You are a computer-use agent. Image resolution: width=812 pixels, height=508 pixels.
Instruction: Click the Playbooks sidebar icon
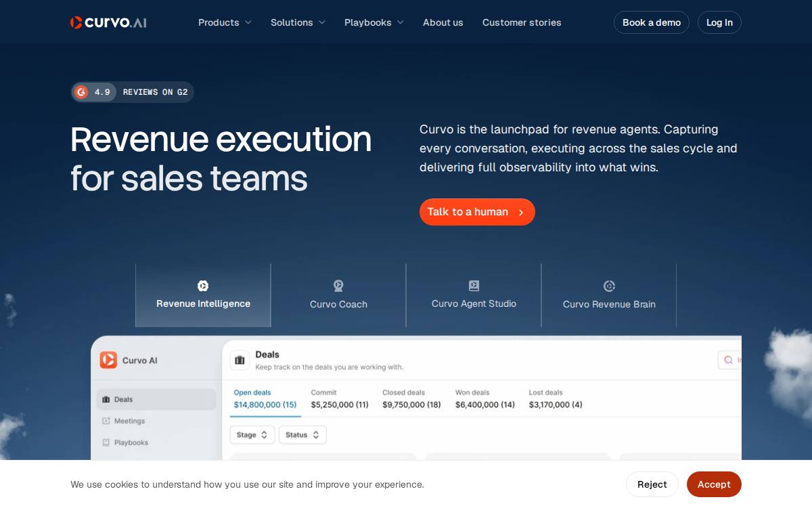106,442
